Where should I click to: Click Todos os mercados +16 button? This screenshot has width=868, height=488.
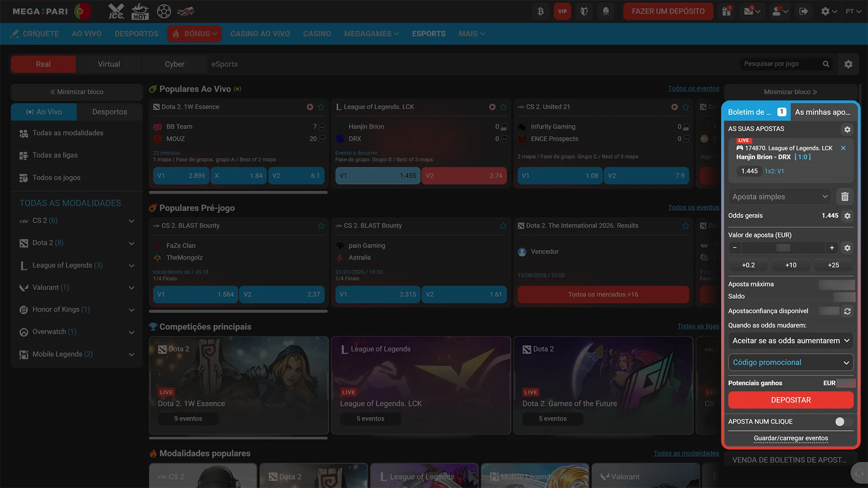[x=603, y=295]
